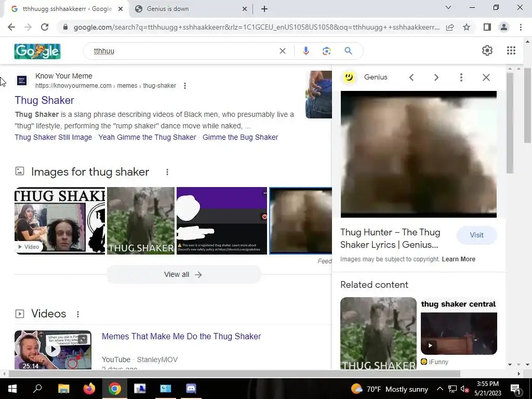Image resolution: width=532 pixels, height=399 pixels.
Task: Open Windows notification center
Action: point(515,389)
